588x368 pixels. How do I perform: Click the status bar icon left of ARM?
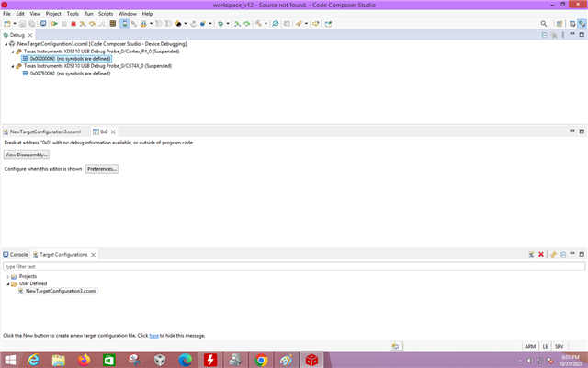coord(396,346)
